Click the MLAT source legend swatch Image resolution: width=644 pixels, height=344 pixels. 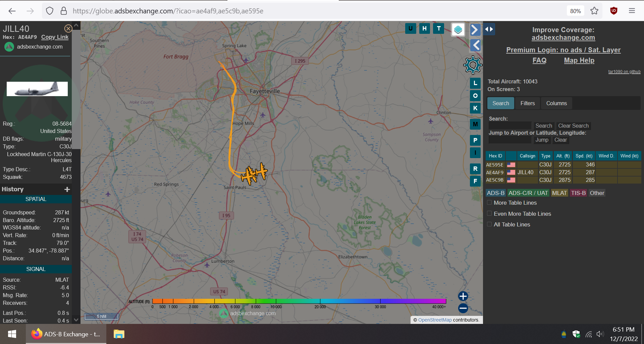tap(559, 193)
